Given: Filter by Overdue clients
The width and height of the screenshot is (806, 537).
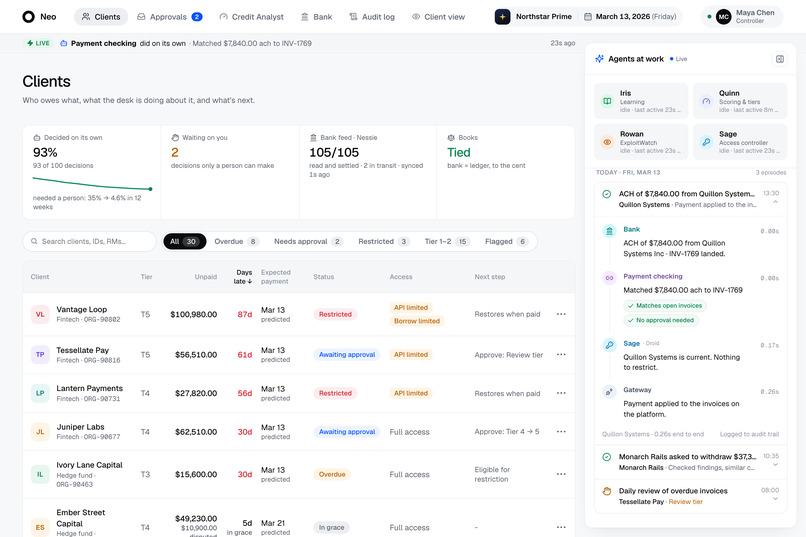Looking at the screenshot, I should [236, 242].
